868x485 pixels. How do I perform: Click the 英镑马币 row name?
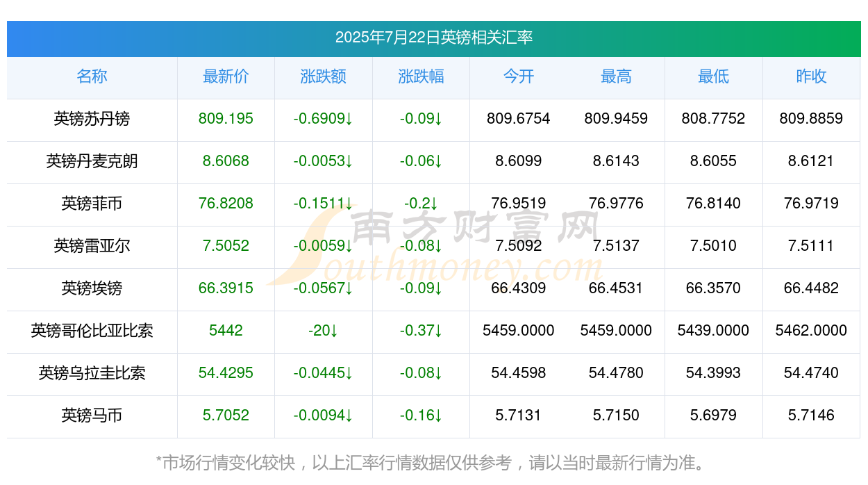tap(92, 416)
